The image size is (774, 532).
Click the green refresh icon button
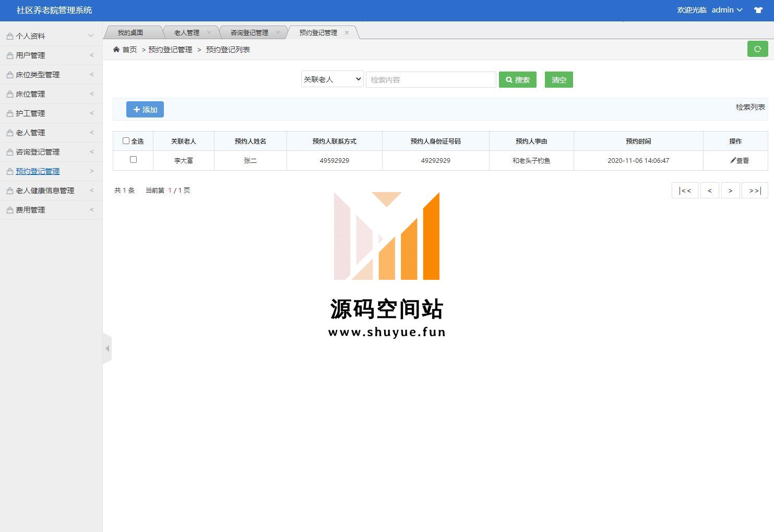click(757, 49)
